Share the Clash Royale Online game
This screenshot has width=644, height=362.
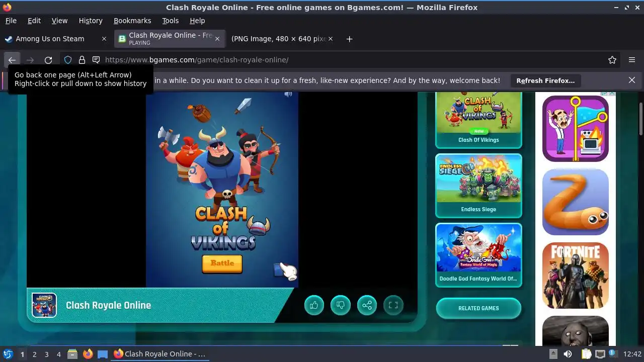click(367, 305)
